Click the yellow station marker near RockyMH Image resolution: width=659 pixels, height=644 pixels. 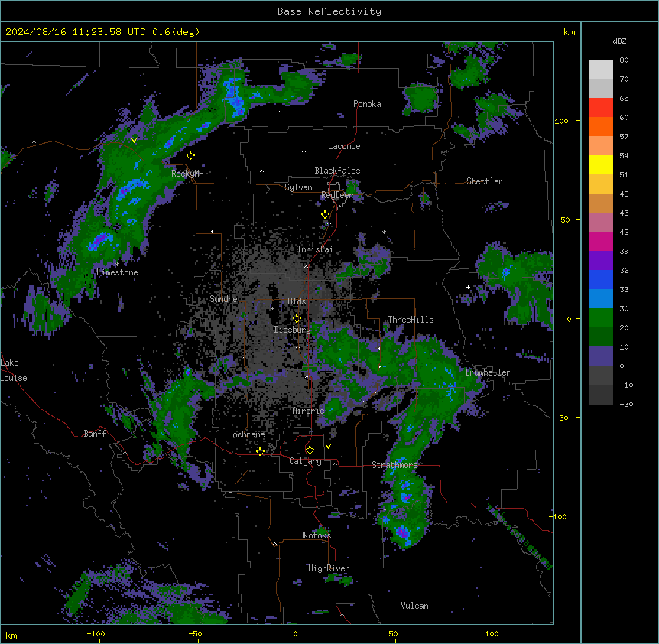click(191, 156)
